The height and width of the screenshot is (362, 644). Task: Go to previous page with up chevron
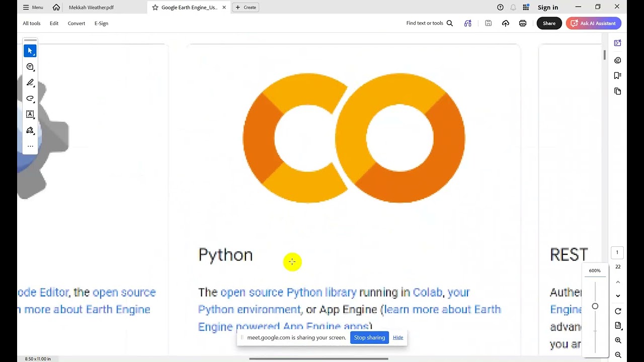coord(618,282)
